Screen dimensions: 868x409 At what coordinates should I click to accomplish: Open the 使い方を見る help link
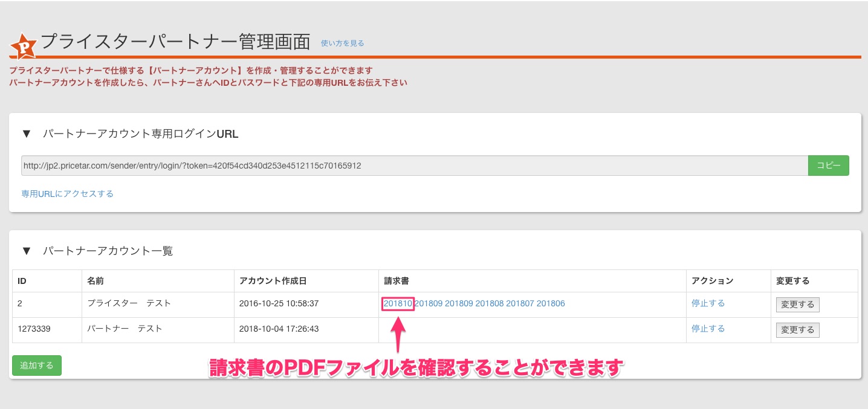[342, 43]
